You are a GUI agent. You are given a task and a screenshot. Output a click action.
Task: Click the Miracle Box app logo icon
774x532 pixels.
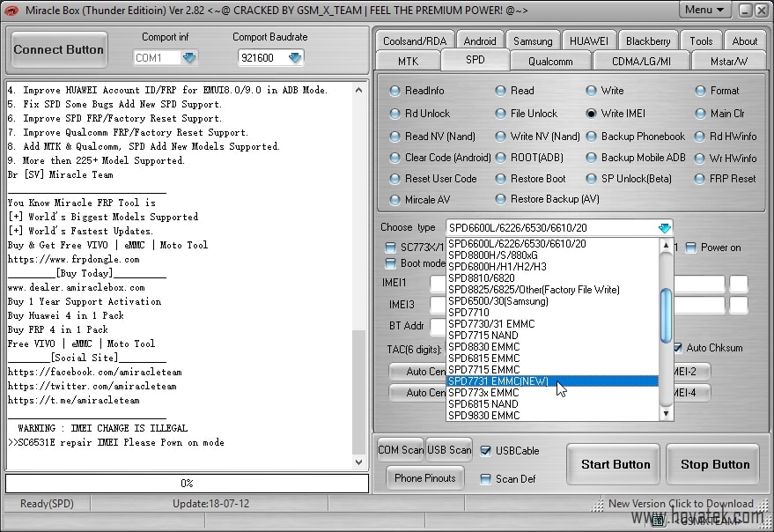11,10
